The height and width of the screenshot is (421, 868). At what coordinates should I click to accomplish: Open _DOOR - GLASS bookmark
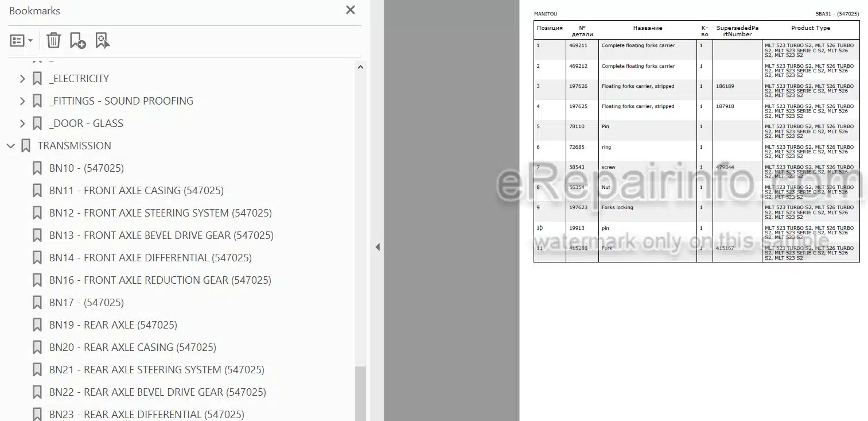86,123
